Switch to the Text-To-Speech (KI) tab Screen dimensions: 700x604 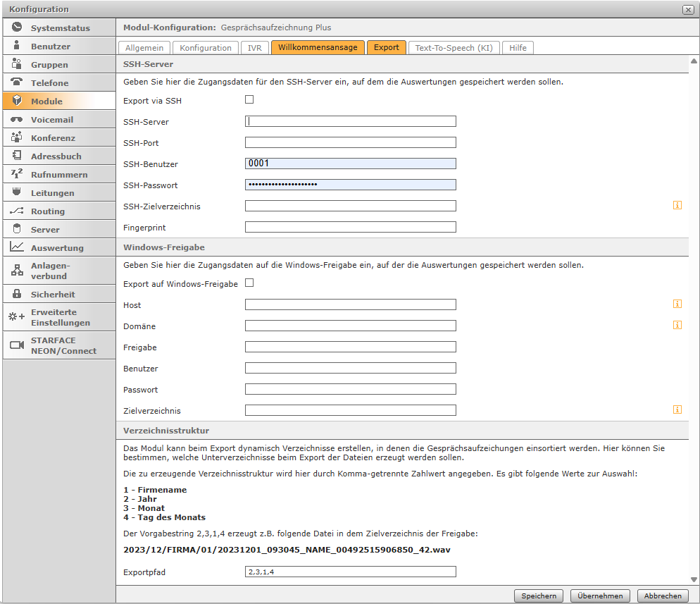coord(454,48)
